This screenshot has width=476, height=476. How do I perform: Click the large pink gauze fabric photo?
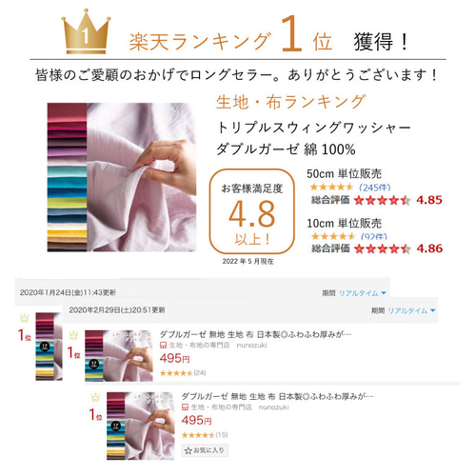142,177
